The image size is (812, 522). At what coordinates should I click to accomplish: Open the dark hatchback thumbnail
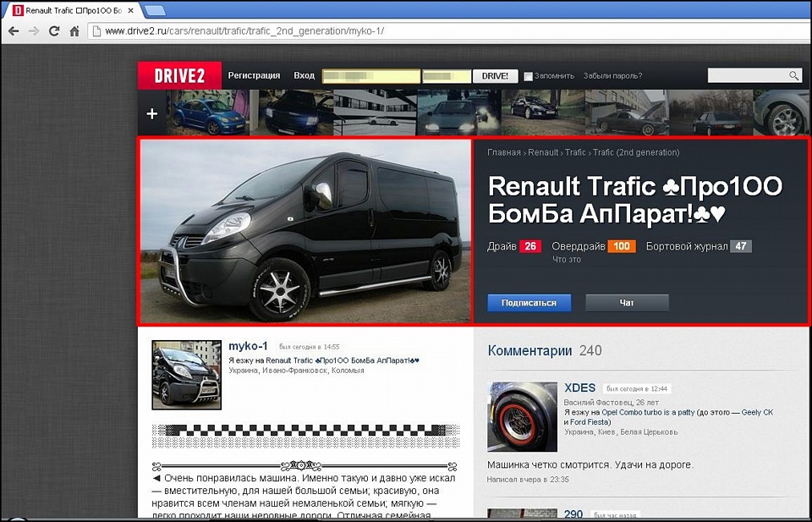pos(710,113)
